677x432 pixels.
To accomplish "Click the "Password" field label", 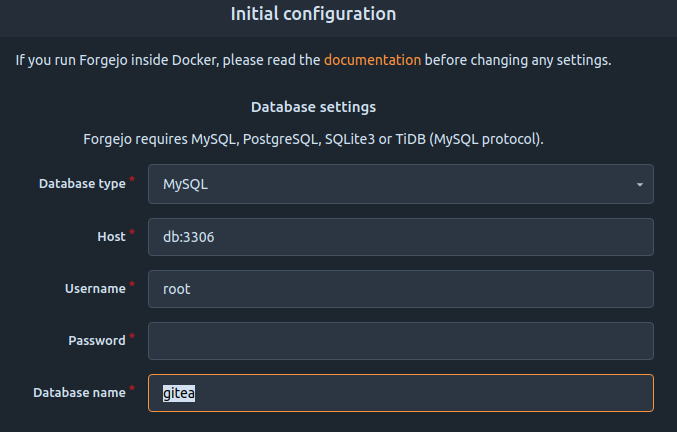I will pyautogui.click(x=97, y=341).
